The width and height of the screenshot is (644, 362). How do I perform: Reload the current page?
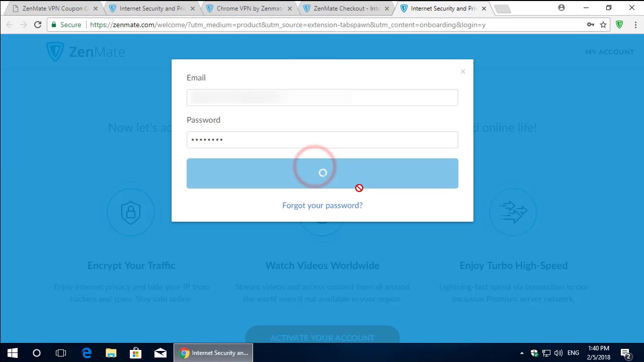point(38,25)
